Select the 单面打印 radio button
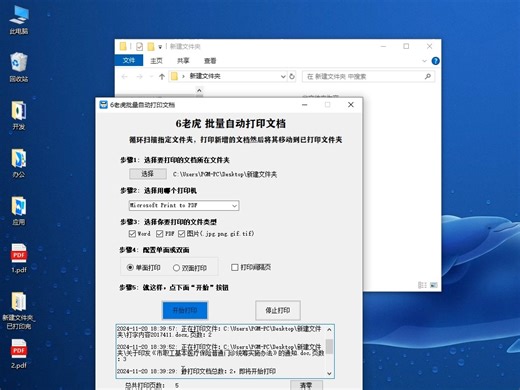This screenshot has height=390, width=520. (130, 267)
